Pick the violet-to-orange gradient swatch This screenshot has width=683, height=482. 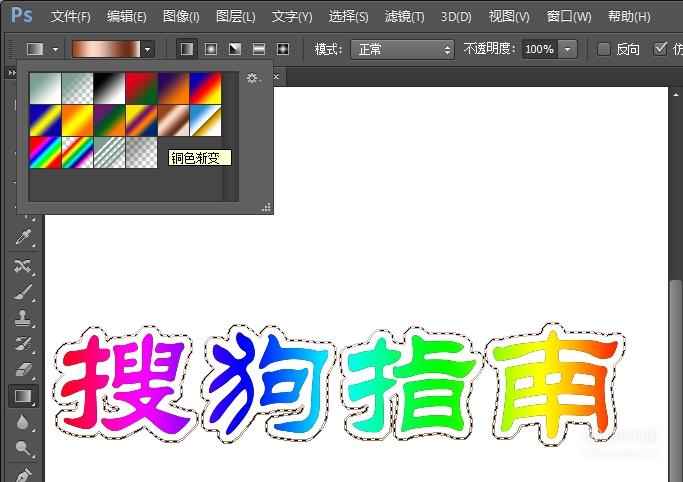coord(173,88)
